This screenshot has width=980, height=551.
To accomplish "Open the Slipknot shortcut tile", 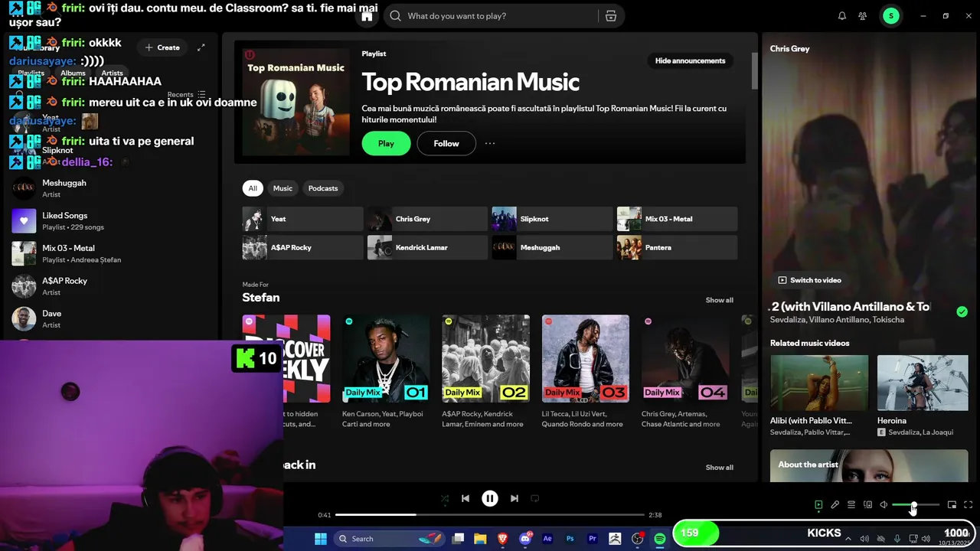I will [x=552, y=219].
